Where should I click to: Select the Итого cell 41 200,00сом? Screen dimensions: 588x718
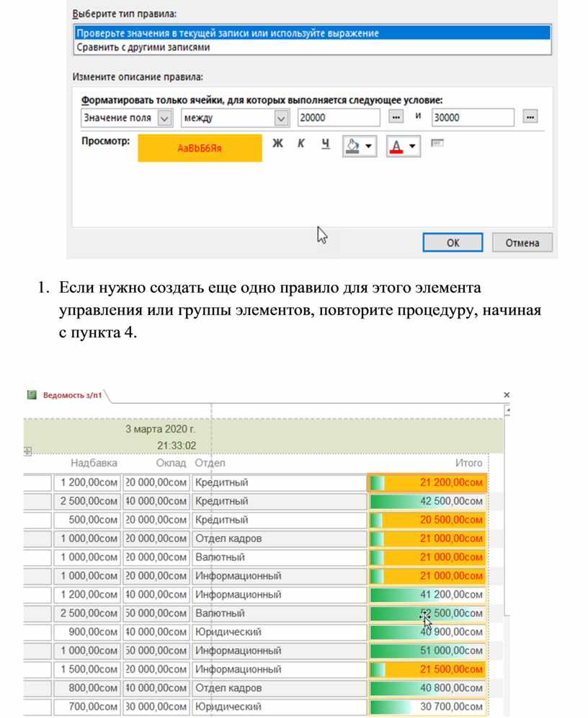pos(427,594)
